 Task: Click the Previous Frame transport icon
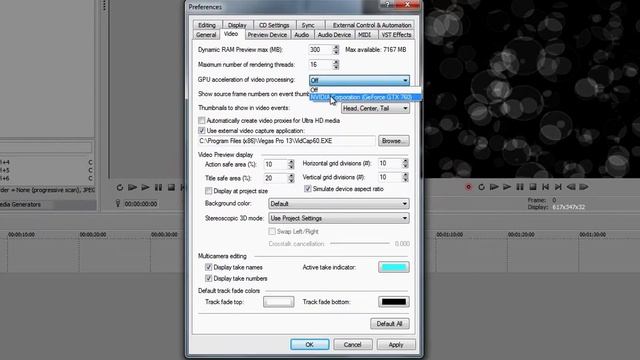tap(571, 187)
